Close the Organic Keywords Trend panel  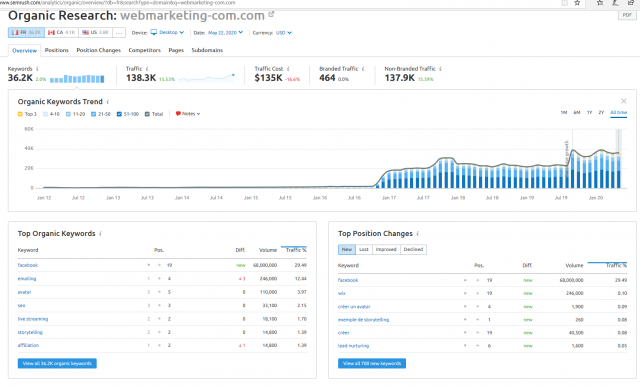623,101
